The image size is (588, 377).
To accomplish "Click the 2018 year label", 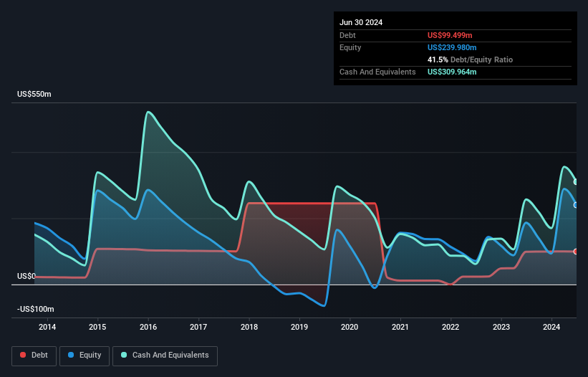I will [249, 327].
